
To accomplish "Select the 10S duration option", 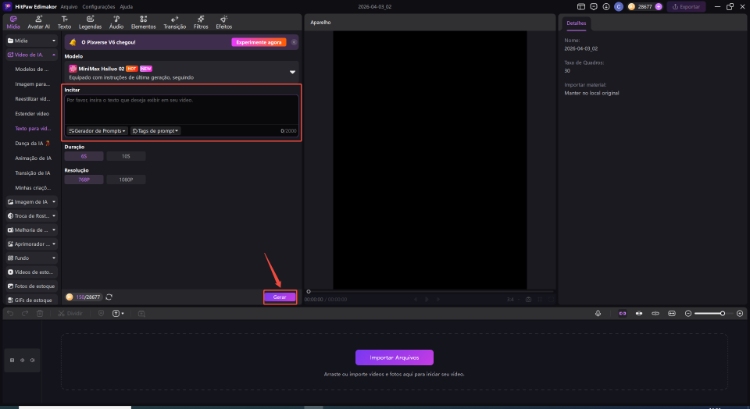I will [125, 156].
